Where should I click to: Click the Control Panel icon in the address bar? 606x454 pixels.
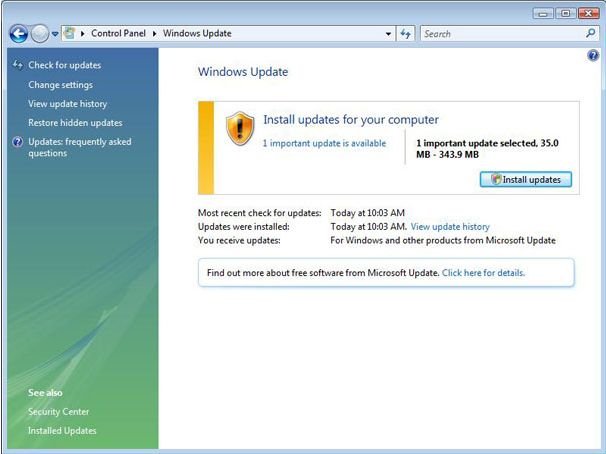(69, 33)
